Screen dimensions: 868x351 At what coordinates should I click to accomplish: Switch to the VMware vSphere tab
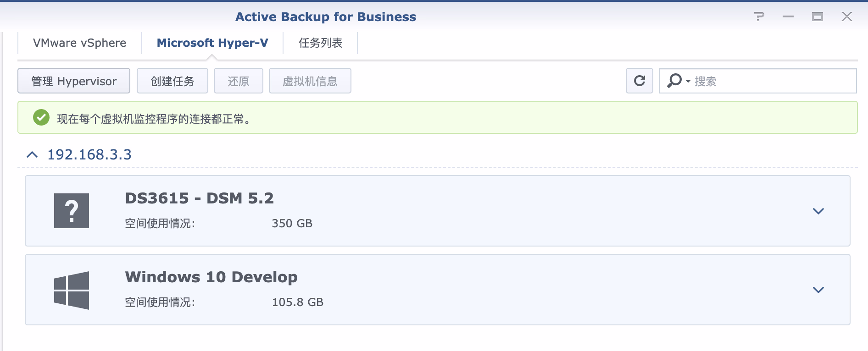coord(79,43)
